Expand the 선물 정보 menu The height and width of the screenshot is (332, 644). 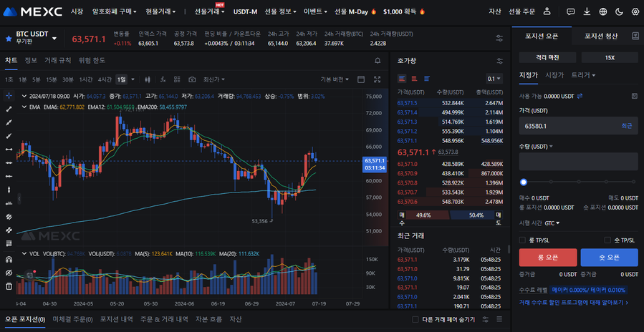pos(281,11)
